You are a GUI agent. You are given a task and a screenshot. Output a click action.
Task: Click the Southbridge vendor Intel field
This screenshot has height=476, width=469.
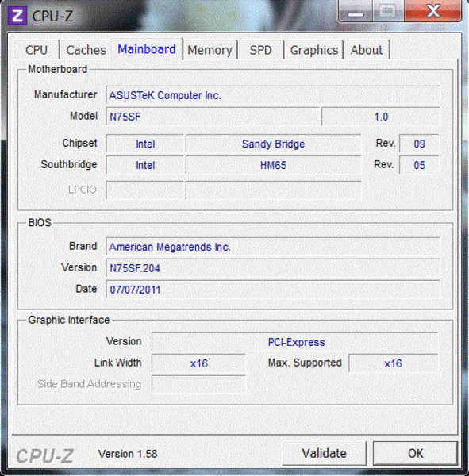pos(145,165)
